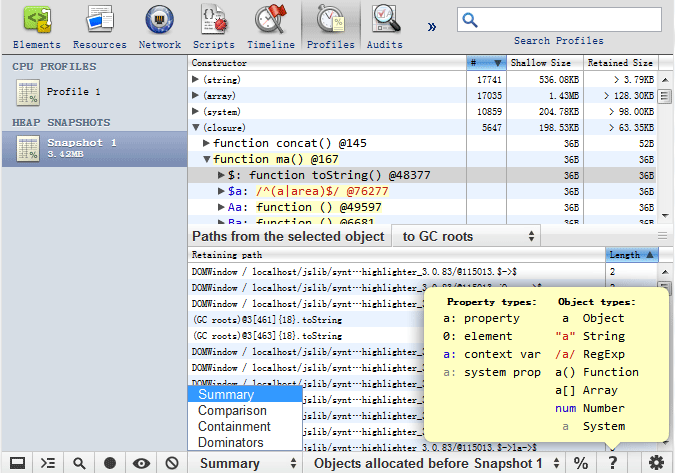Image resolution: width=675 pixels, height=473 pixels.
Task: Expand the (string) constructor row
Action: point(195,79)
